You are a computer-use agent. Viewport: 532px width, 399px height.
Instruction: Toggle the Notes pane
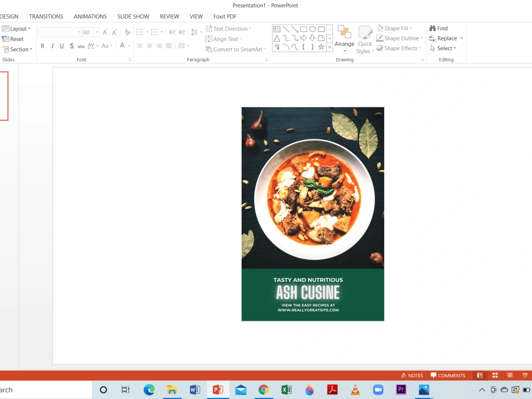click(x=412, y=375)
